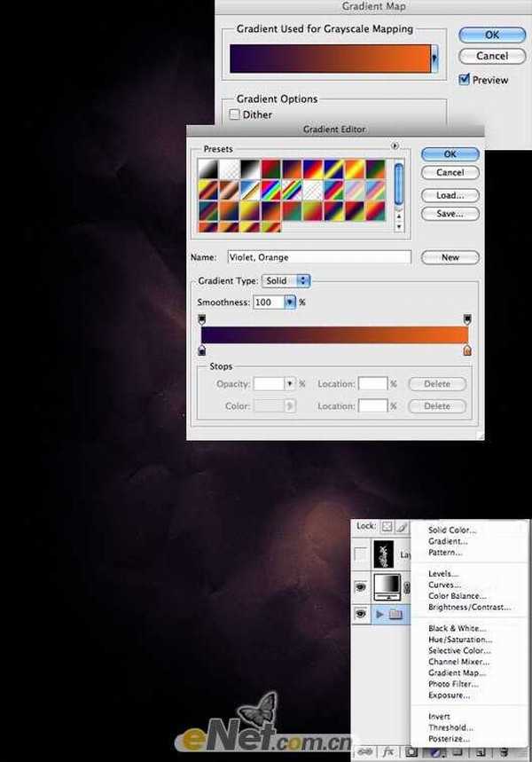Enable the Dither checkbox
Screen dimensions: 532x762
(235, 114)
